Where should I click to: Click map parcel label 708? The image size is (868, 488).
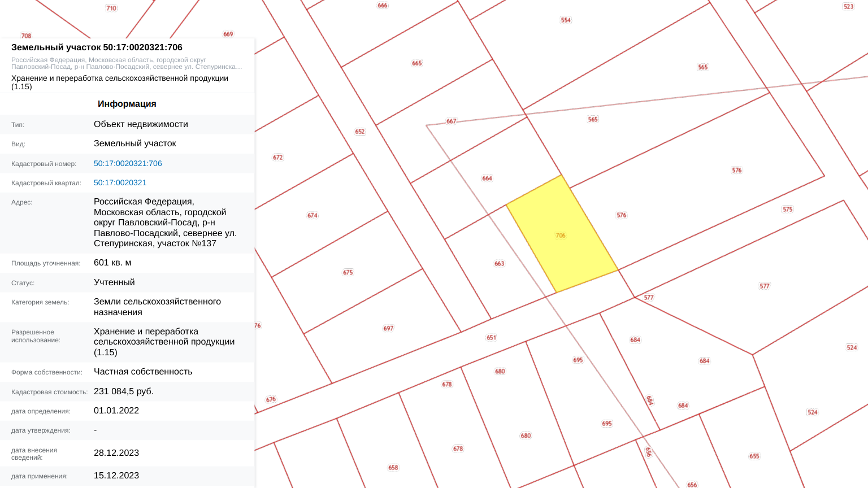pos(27,36)
